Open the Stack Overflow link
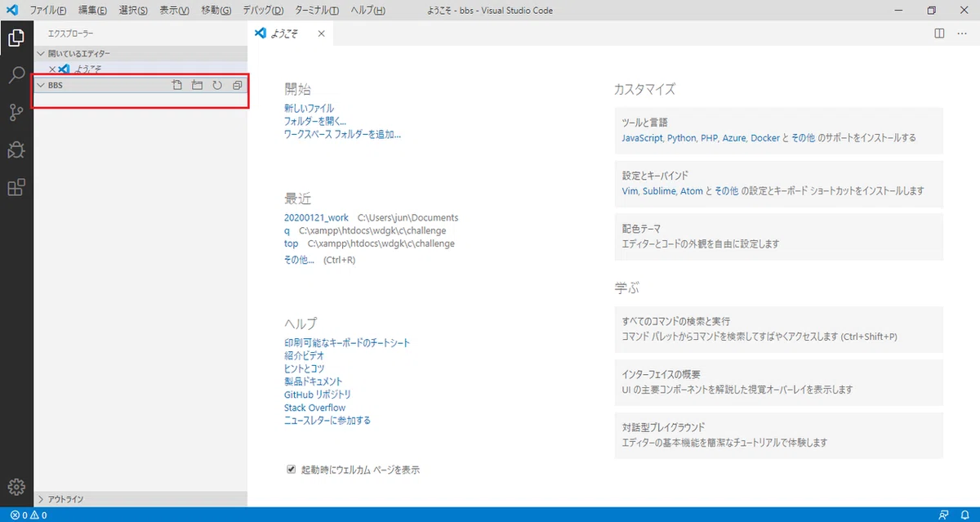 tap(314, 408)
